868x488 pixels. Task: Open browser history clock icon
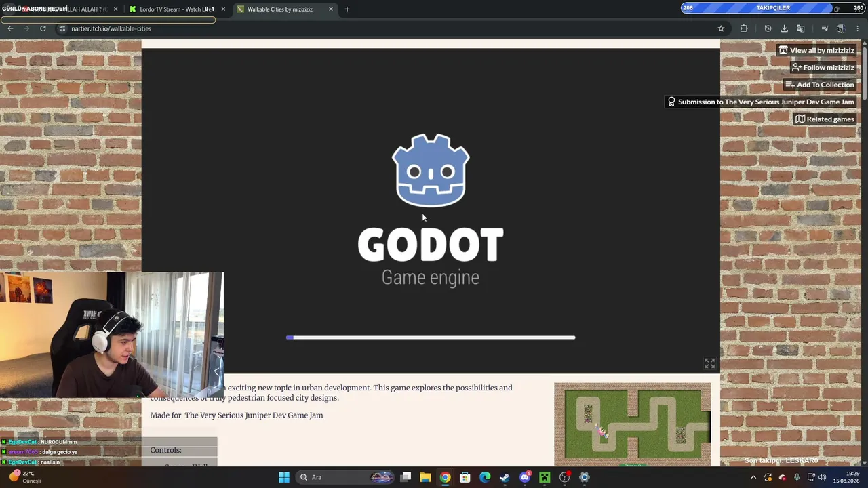768,28
